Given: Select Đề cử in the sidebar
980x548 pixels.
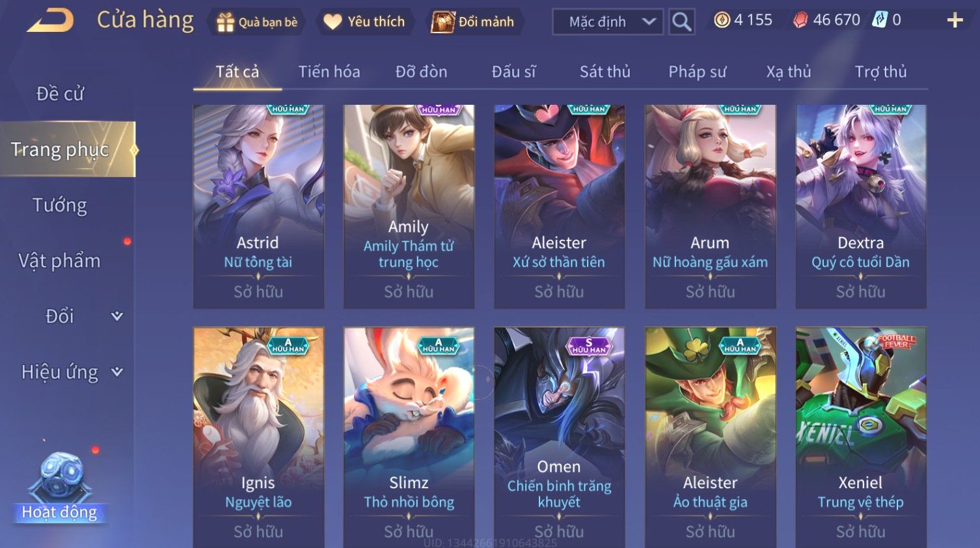Looking at the screenshot, I should (60, 94).
